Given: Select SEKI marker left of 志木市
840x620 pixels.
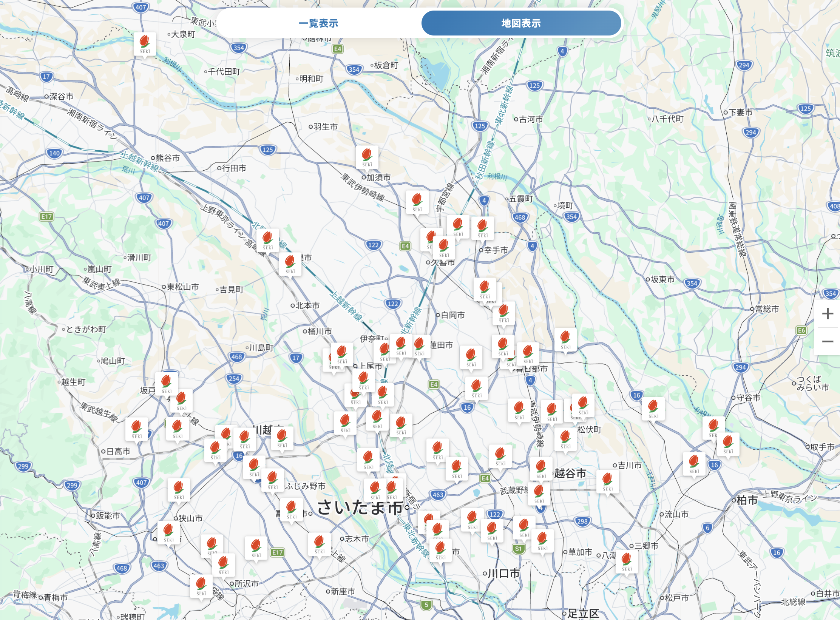Looking at the screenshot, I should [x=319, y=544].
